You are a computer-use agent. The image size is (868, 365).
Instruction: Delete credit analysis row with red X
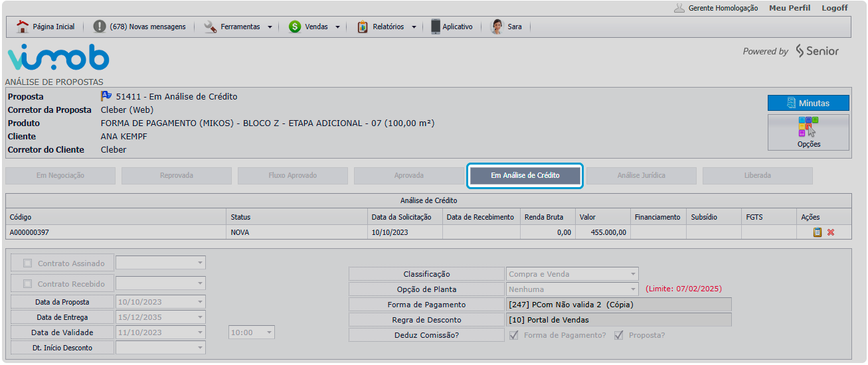coord(831,232)
